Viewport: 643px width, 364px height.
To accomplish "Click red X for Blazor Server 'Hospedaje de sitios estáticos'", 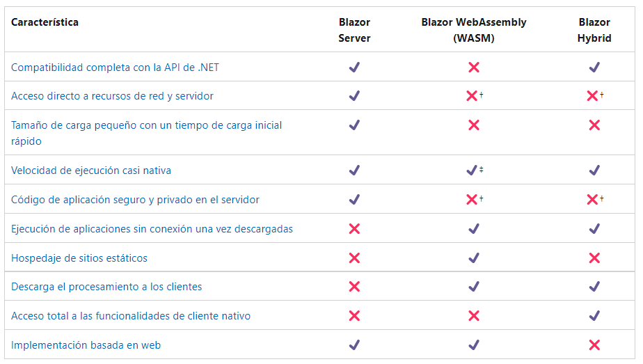I will pos(354,258).
